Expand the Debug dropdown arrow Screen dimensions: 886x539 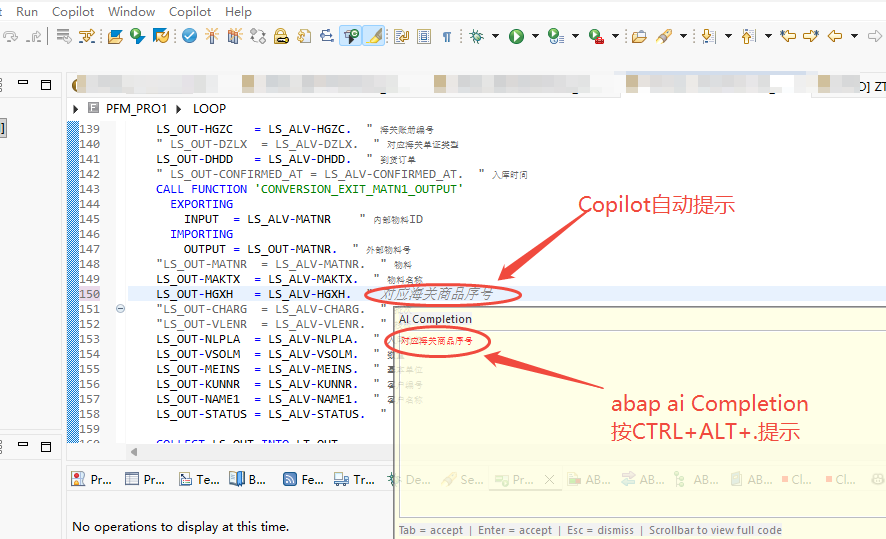pyautogui.click(x=496, y=37)
